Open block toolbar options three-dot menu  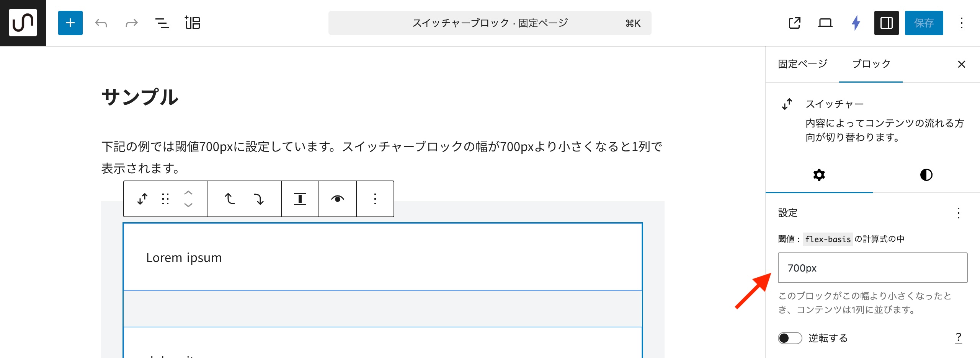coord(375,199)
